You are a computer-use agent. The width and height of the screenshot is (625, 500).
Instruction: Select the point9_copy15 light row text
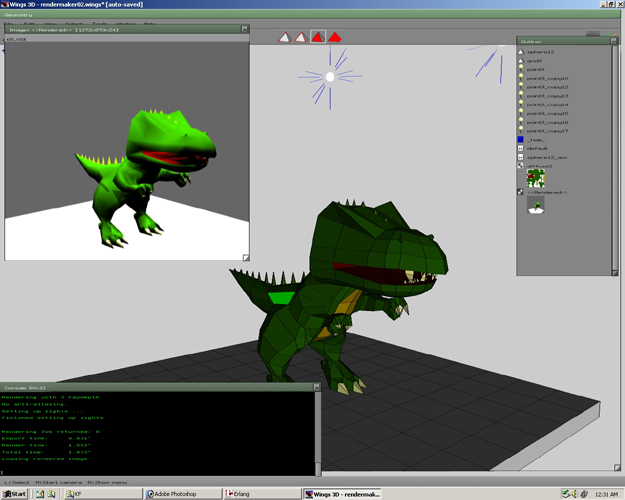[547, 113]
